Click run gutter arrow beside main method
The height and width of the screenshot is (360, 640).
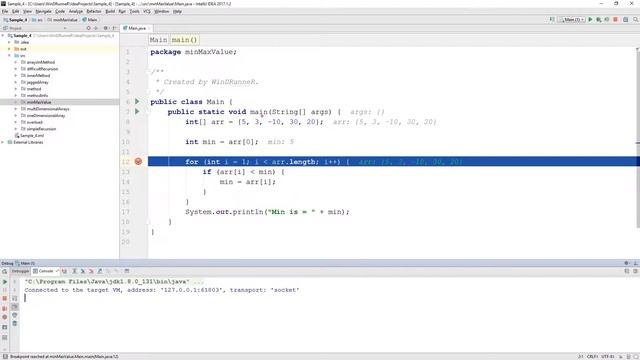(137, 111)
